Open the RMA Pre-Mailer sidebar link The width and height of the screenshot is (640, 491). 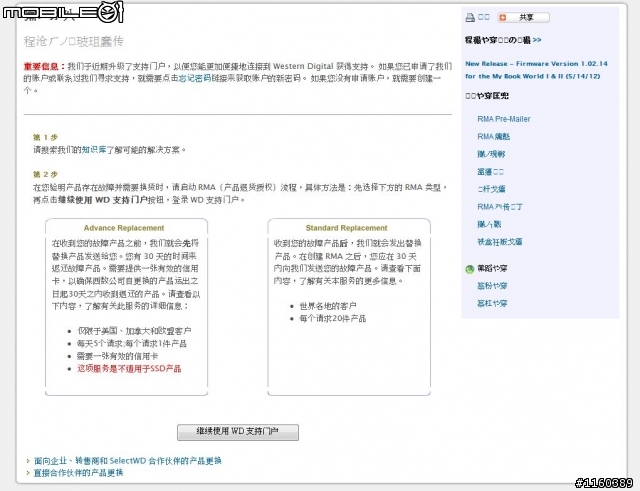[504, 119]
